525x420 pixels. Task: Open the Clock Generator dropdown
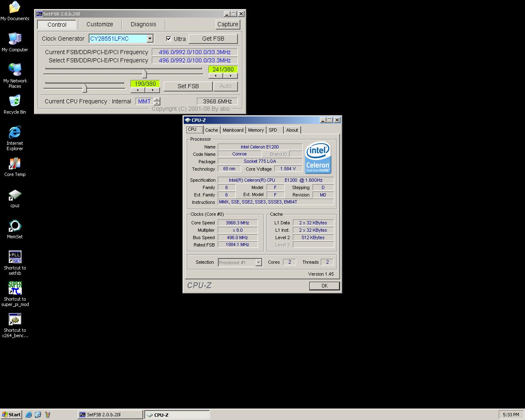pyautogui.click(x=150, y=39)
